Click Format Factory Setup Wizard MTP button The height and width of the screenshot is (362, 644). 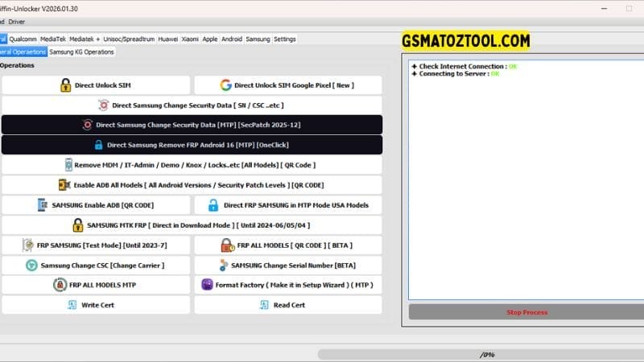point(288,285)
